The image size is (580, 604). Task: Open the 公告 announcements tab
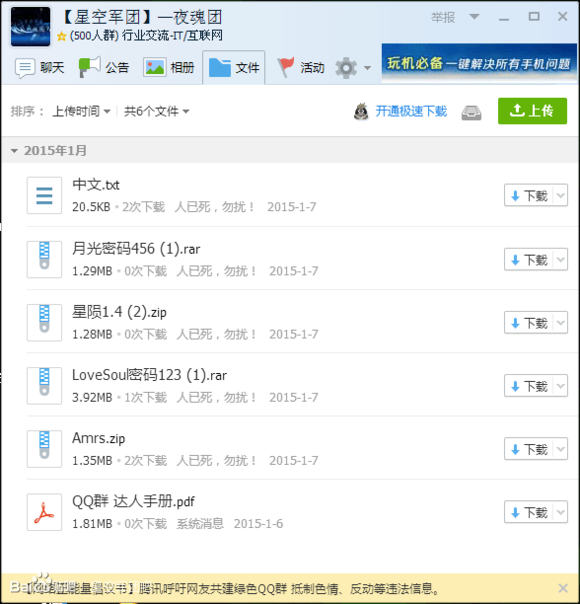point(104,68)
